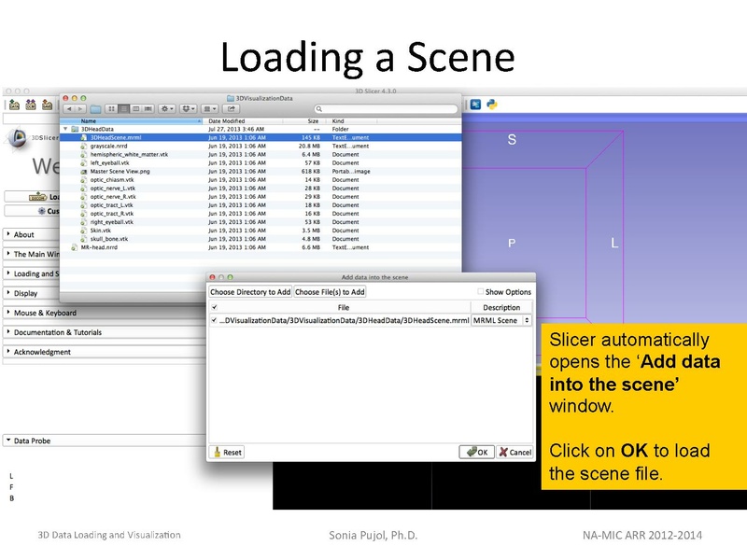
Task: Click OK to load the scene
Action: 476,452
